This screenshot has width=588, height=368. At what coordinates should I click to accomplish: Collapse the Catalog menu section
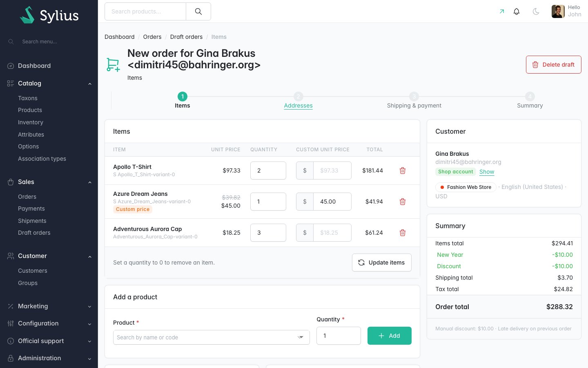[90, 84]
